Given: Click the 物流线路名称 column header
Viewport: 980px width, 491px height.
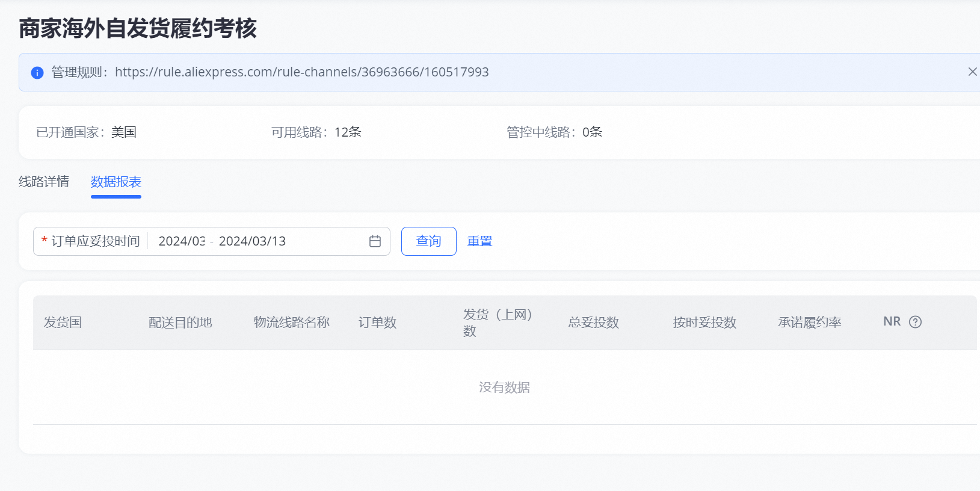Looking at the screenshot, I should click(x=292, y=323).
